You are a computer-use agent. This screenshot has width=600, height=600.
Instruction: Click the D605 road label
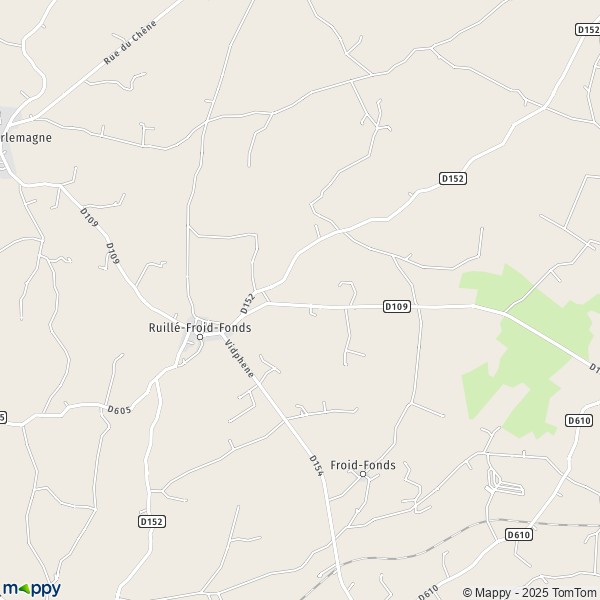[119, 410]
